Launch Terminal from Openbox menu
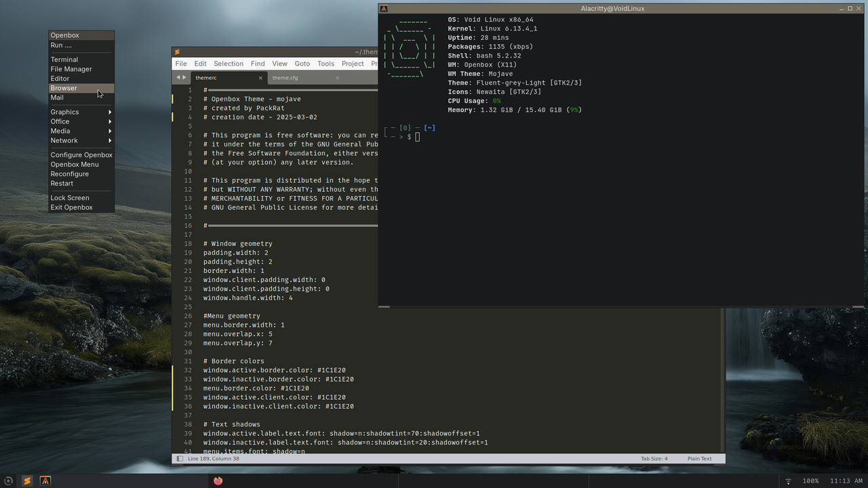 (81, 60)
